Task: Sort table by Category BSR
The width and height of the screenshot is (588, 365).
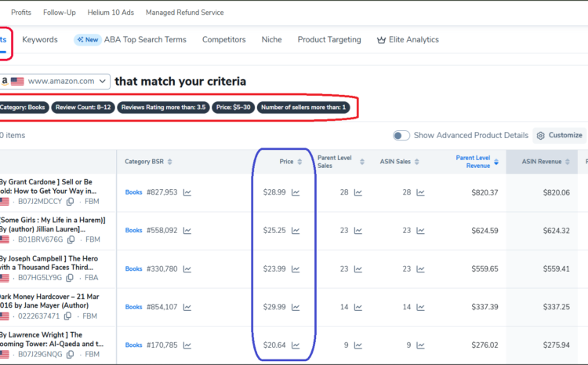Action: (x=169, y=162)
